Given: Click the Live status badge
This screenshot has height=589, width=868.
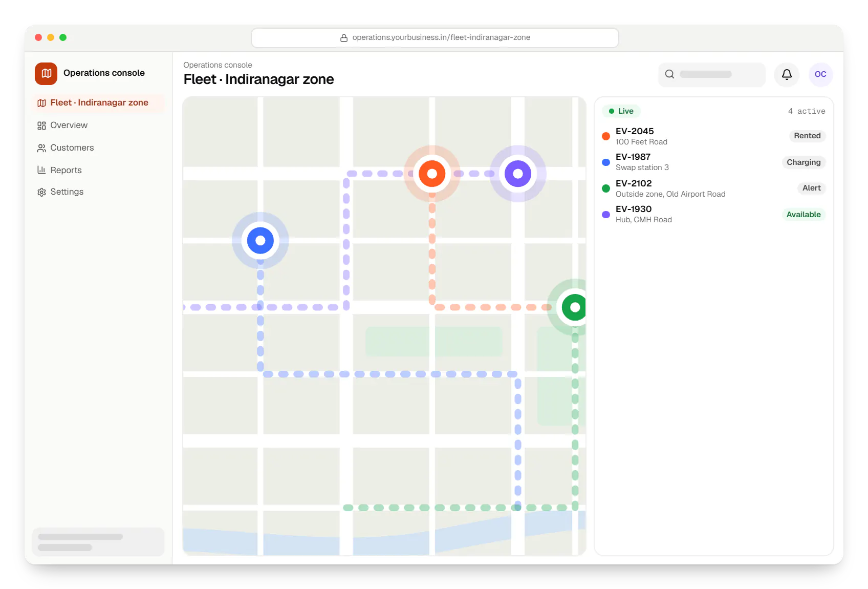Looking at the screenshot, I should point(621,111).
